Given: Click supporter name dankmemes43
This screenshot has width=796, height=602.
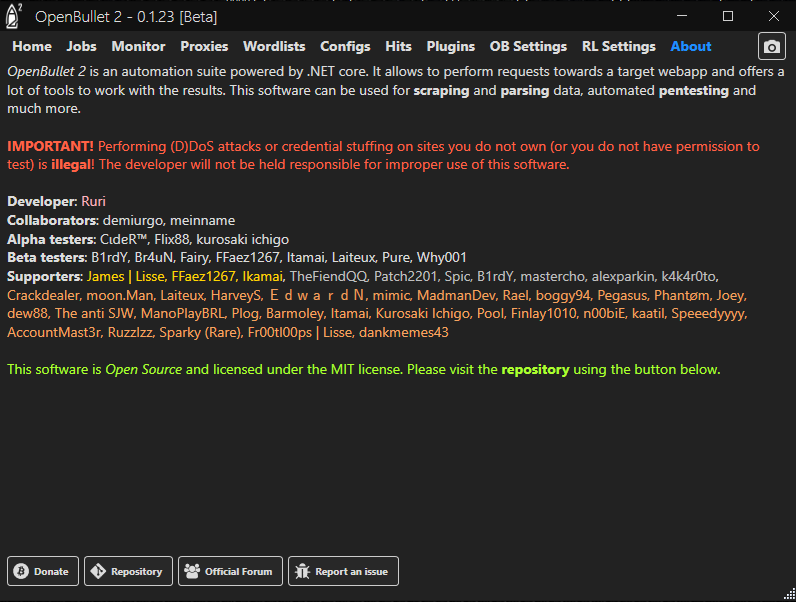Looking at the screenshot, I should [x=404, y=332].
